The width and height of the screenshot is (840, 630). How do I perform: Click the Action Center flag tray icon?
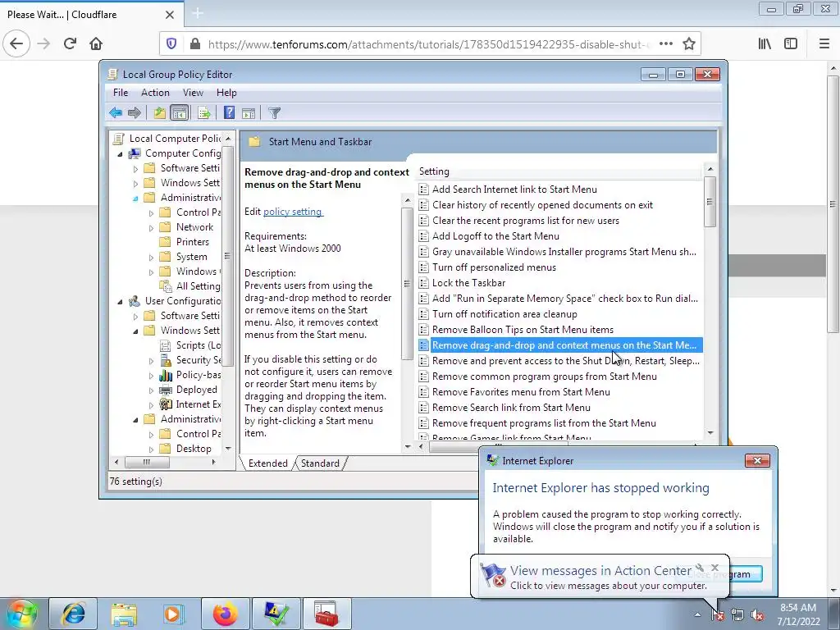718,615
